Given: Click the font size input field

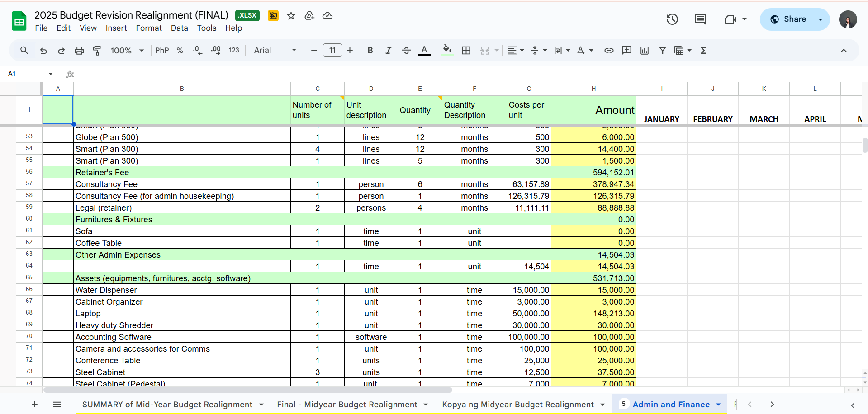Looking at the screenshot, I should tap(332, 51).
